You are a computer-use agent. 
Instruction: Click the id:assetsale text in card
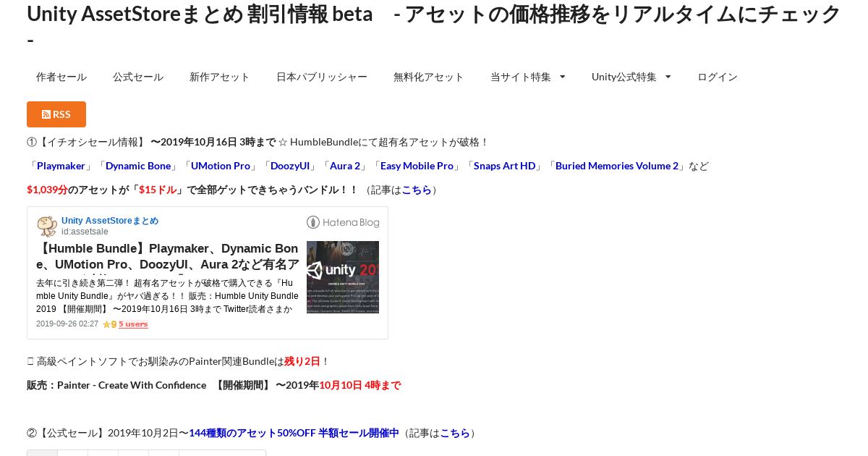coord(85,232)
